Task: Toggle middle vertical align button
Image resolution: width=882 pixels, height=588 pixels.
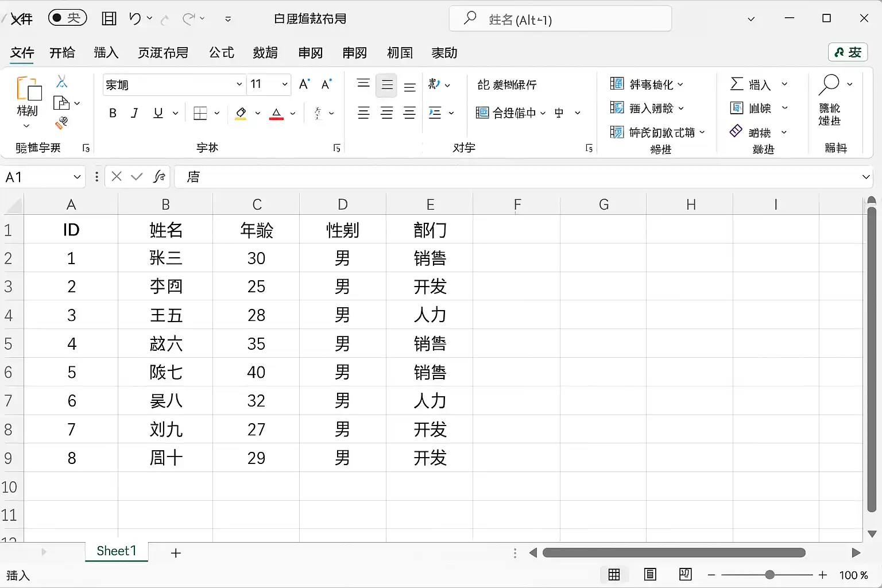Action: pyautogui.click(x=386, y=85)
